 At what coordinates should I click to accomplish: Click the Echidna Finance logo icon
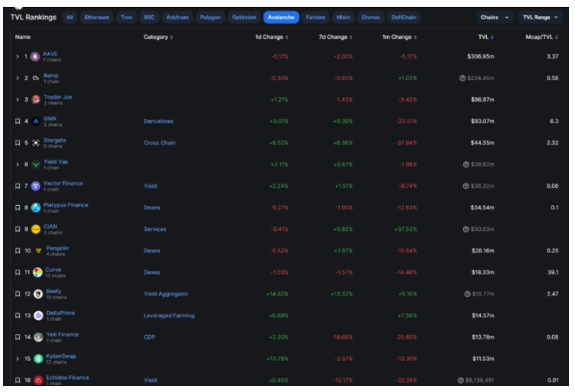coord(39,381)
